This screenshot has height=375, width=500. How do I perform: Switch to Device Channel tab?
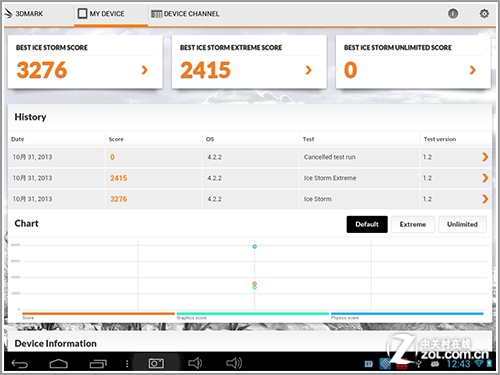click(185, 14)
